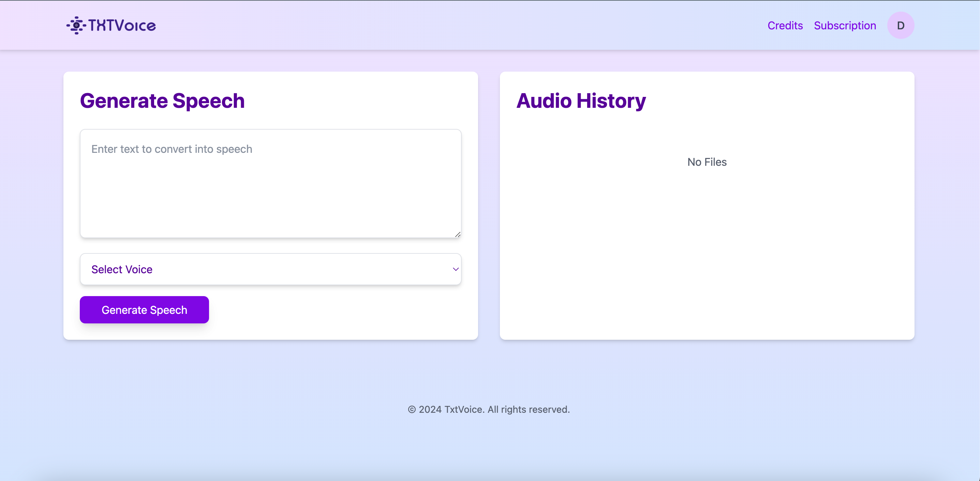
Task: Open the Select Voice dropdown
Action: click(x=270, y=269)
